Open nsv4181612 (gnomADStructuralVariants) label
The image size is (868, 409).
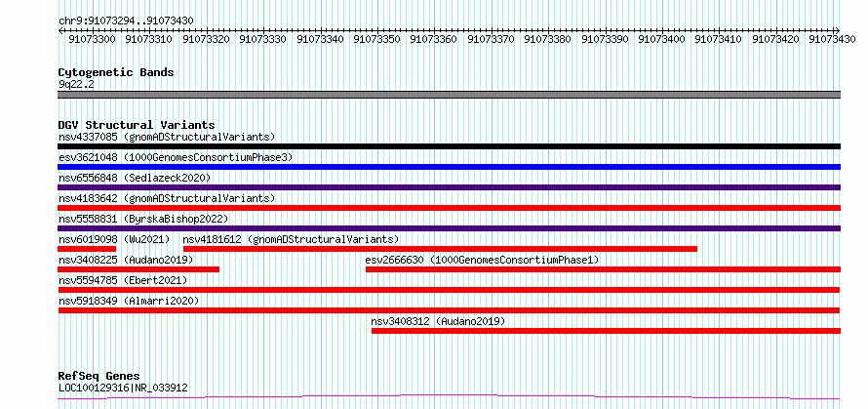292,239
